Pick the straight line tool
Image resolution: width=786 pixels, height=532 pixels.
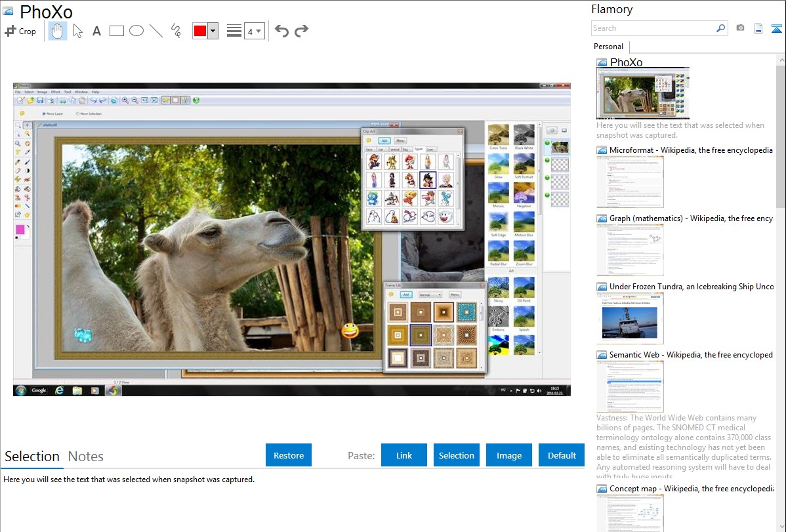(156, 31)
